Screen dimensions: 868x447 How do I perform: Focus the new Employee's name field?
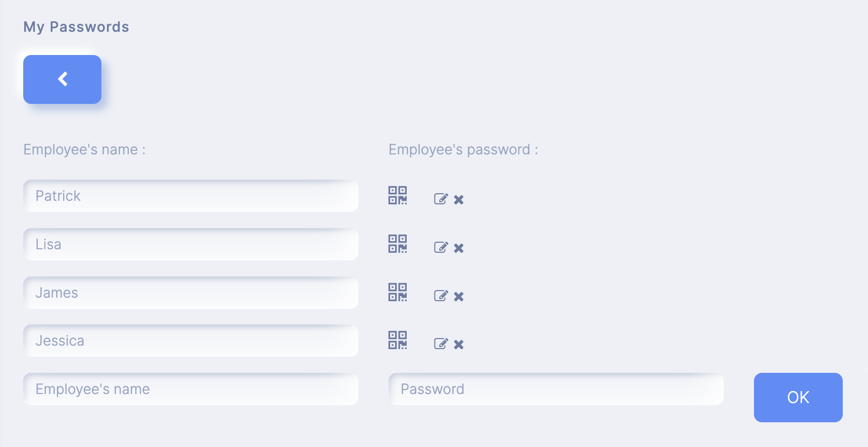[191, 389]
